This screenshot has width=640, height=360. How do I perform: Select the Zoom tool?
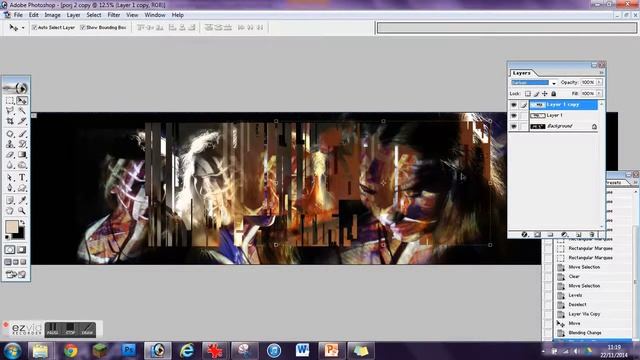(x=22, y=211)
